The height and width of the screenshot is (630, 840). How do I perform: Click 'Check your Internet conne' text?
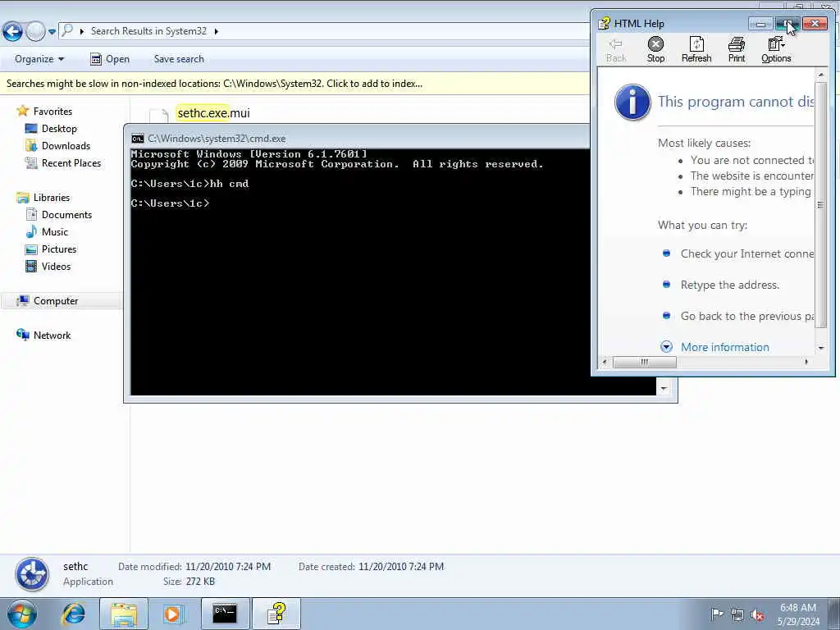[x=746, y=254]
